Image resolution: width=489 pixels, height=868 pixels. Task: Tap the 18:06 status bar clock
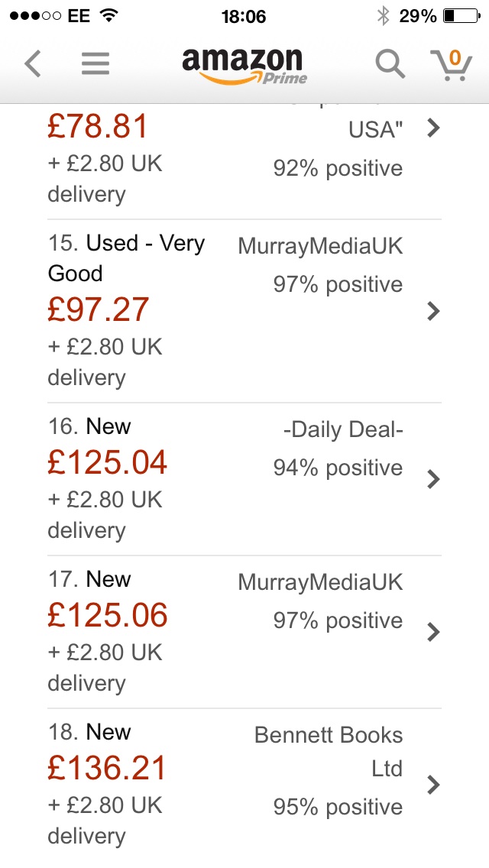pos(244,16)
